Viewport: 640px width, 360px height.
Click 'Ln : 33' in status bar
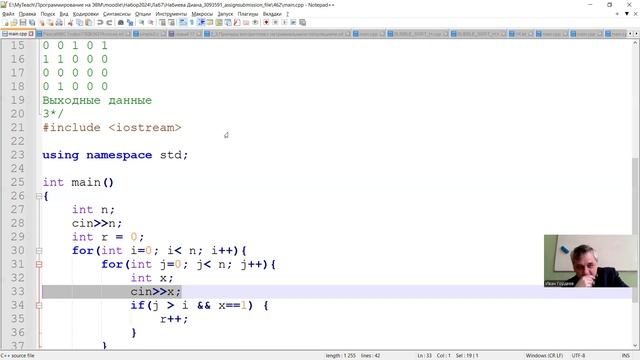(424, 356)
